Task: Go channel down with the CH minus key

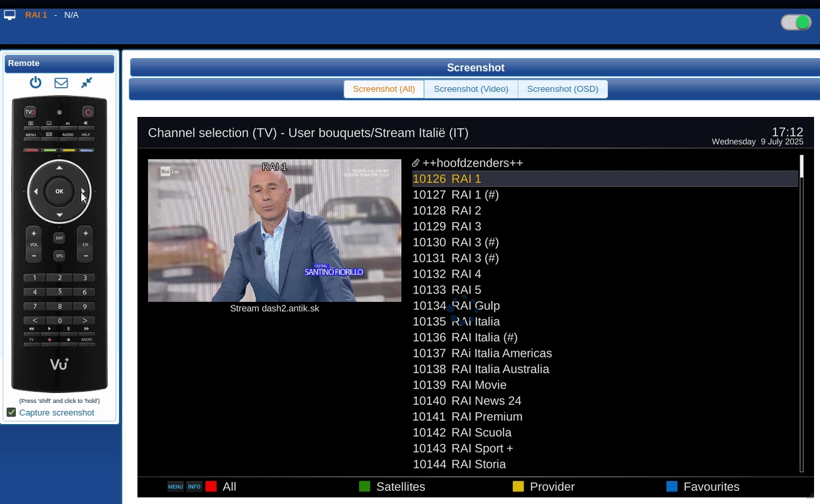Action: coord(85,255)
